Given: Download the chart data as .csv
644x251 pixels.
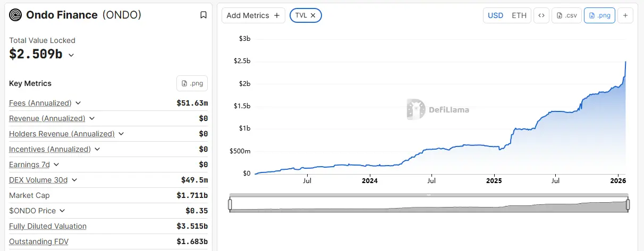Looking at the screenshot, I should 566,15.
